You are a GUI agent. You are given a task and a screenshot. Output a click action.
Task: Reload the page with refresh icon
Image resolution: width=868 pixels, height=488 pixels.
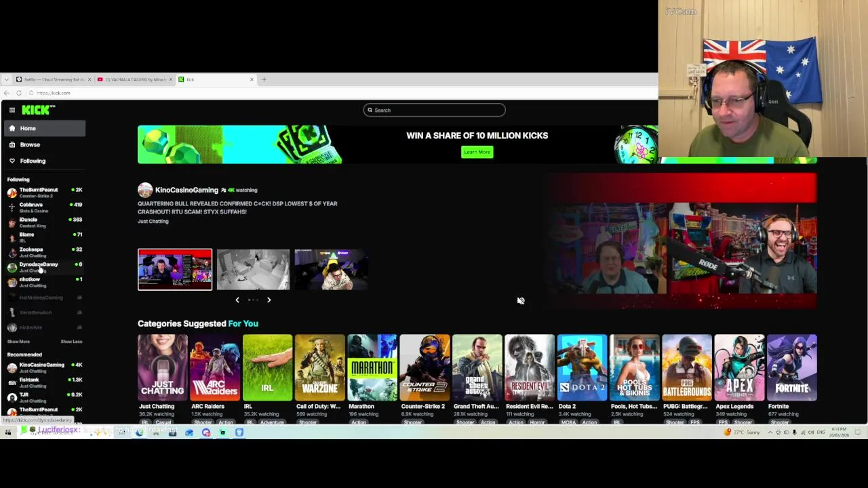[19, 93]
